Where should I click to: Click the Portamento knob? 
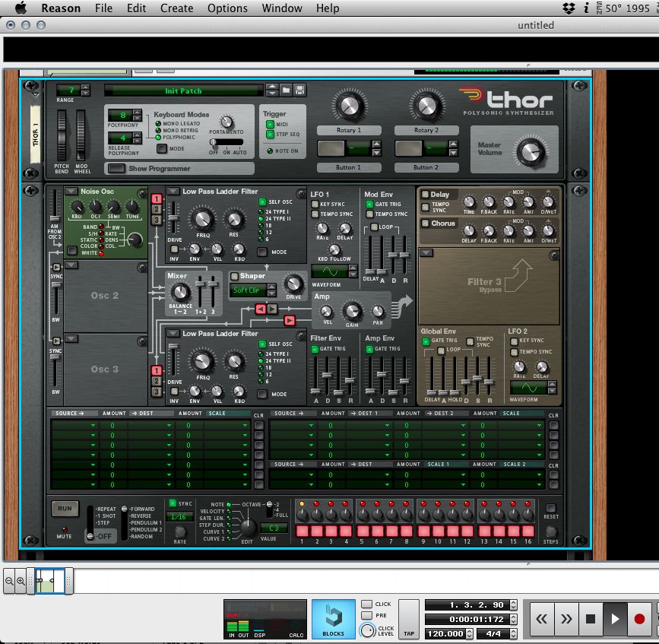tap(227, 122)
